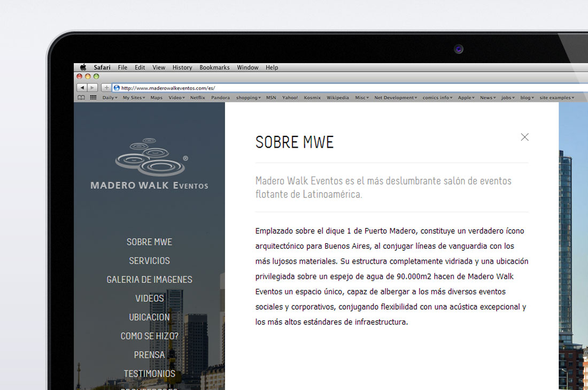Open the History menu
Screen dimensions: 588x390
pyautogui.click(x=182, y=67)
